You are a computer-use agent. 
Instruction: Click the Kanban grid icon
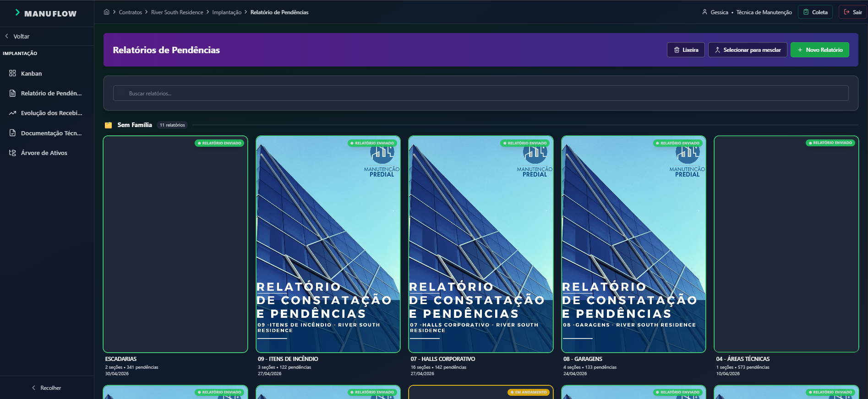point(12,73)
